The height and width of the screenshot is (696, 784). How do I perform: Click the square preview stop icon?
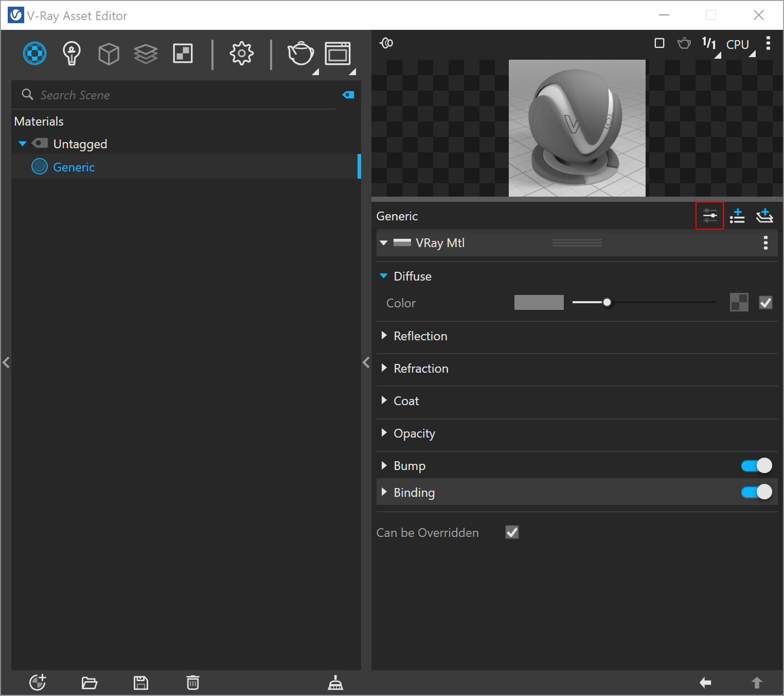659,43
